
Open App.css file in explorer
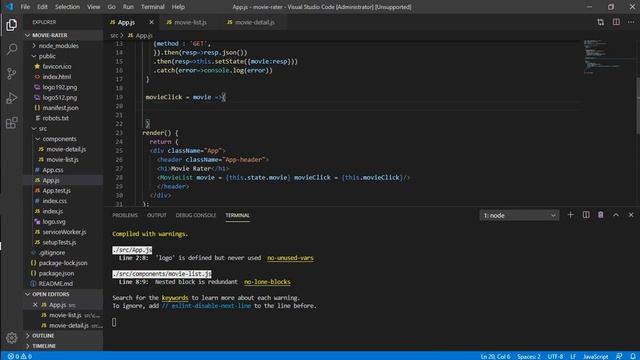pyautogui.click(x=53, y=170)
